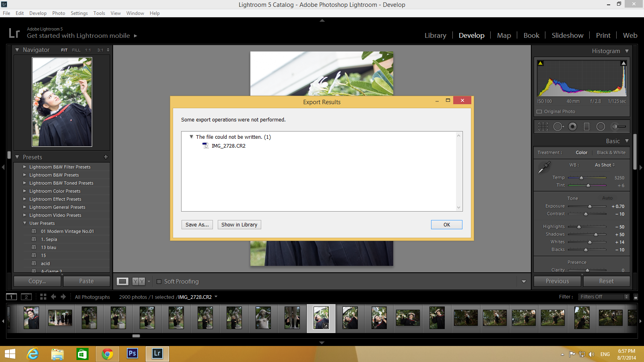This screenshot has width=644, height=362.
Task: Check the Original Photo checkbox
Action: [x=539, y=111]
